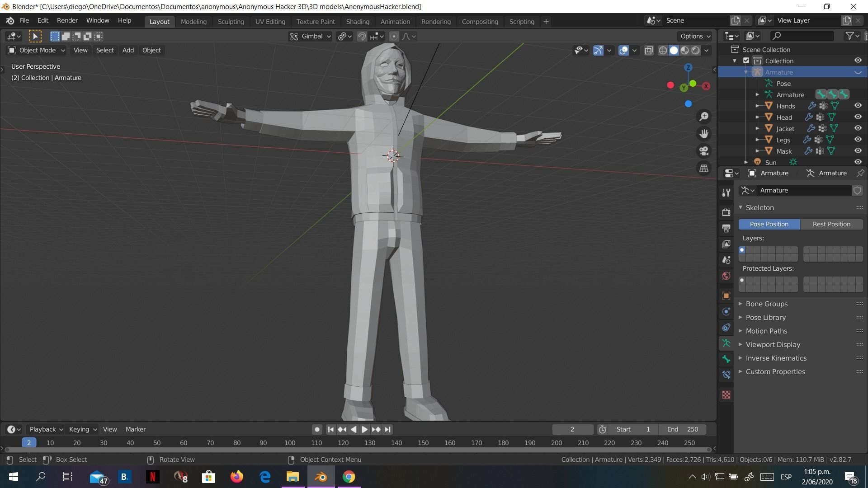Click the End frame 250 field

(682, 429)
